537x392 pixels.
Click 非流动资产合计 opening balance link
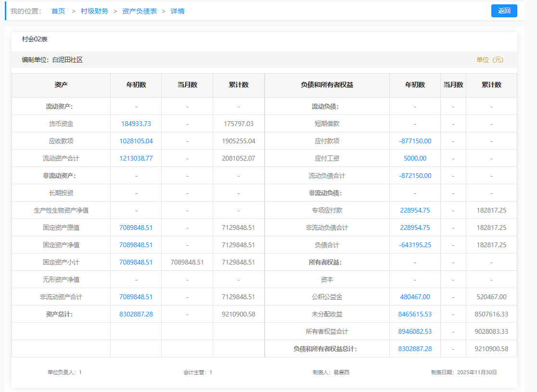pos(136,297)
